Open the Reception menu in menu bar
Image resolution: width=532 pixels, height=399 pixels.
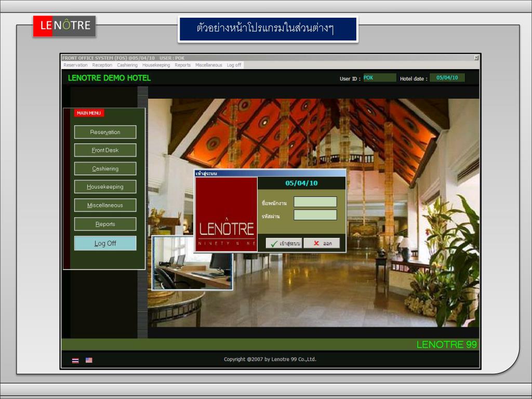pyautogui.click(x=102, y=65)
